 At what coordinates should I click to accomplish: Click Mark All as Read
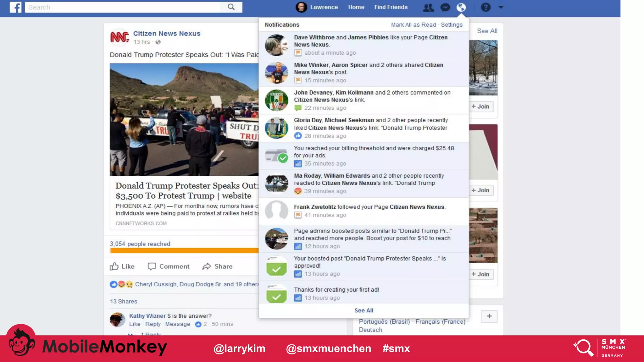pyautogui.click(x=413, y=25)
